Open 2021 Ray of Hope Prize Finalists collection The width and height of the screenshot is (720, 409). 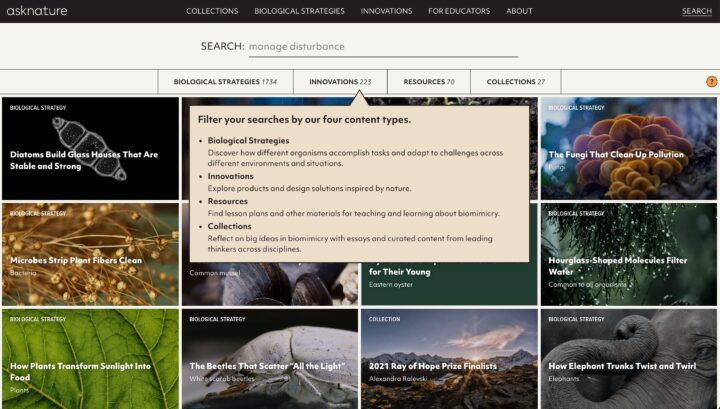pos(449,359)
